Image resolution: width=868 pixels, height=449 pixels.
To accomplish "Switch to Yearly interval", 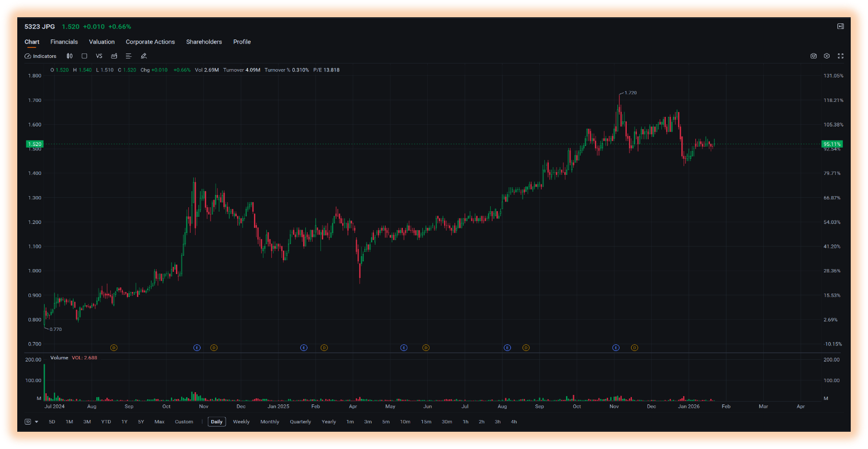I will pos(329,422).
